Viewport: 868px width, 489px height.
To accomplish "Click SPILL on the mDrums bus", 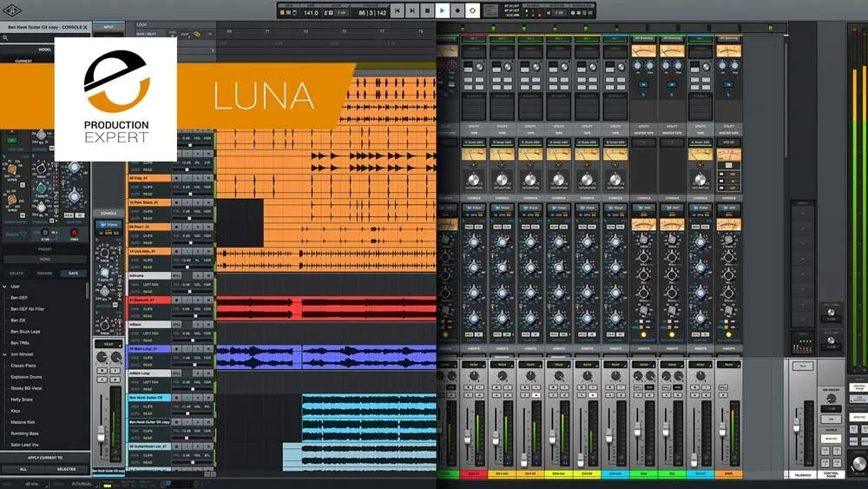I will pos(176,276).
